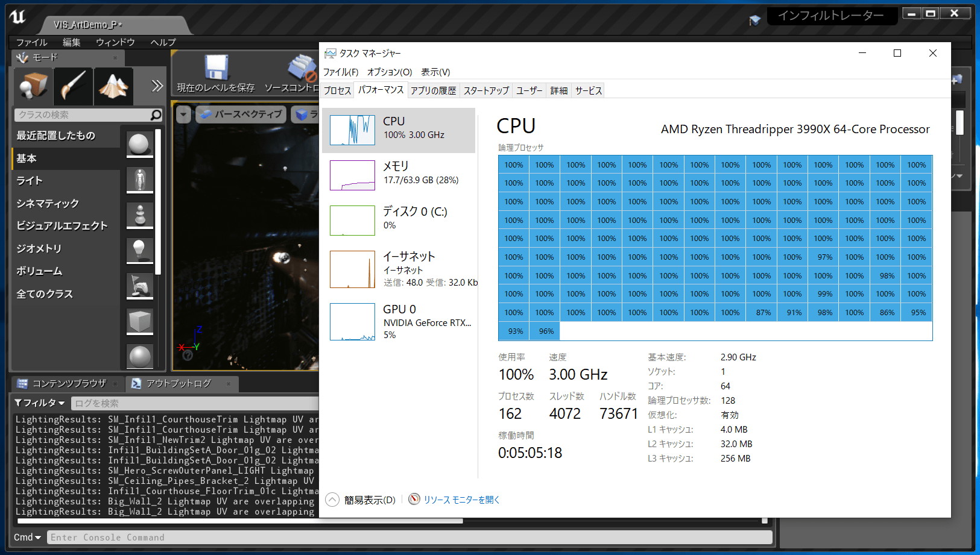Click the Task Manager title bar icon
The height and width of the screenshot is (555, 980).
(x=330, y=53)
